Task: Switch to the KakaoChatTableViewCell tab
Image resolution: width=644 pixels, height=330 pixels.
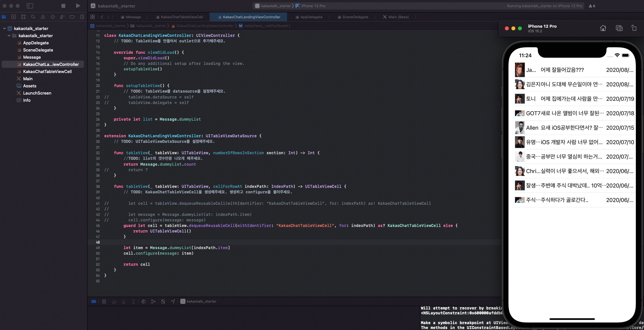Action: click(x=179, y=17)
